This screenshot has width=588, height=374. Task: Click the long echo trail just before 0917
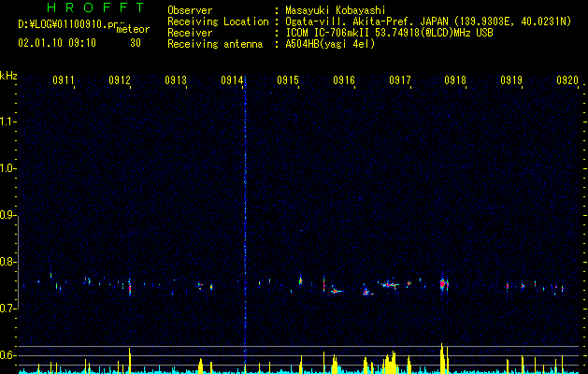pos(389,285)
